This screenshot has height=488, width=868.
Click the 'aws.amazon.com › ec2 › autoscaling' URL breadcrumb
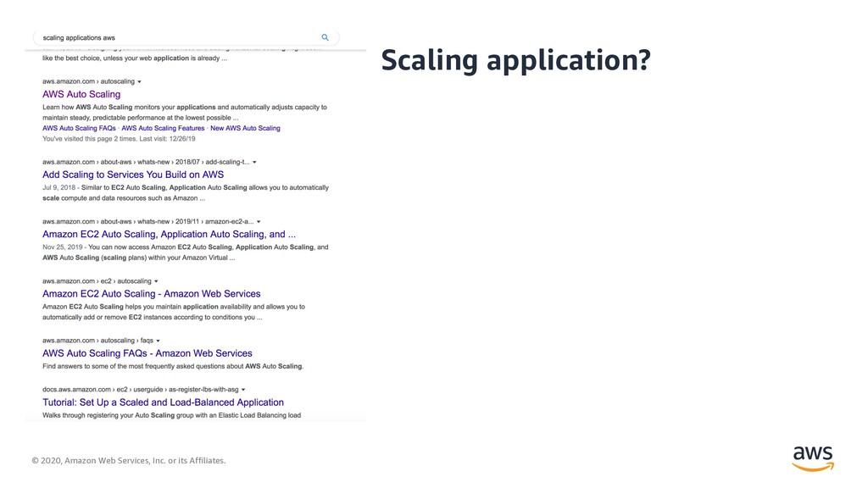[x=97, y=281]
